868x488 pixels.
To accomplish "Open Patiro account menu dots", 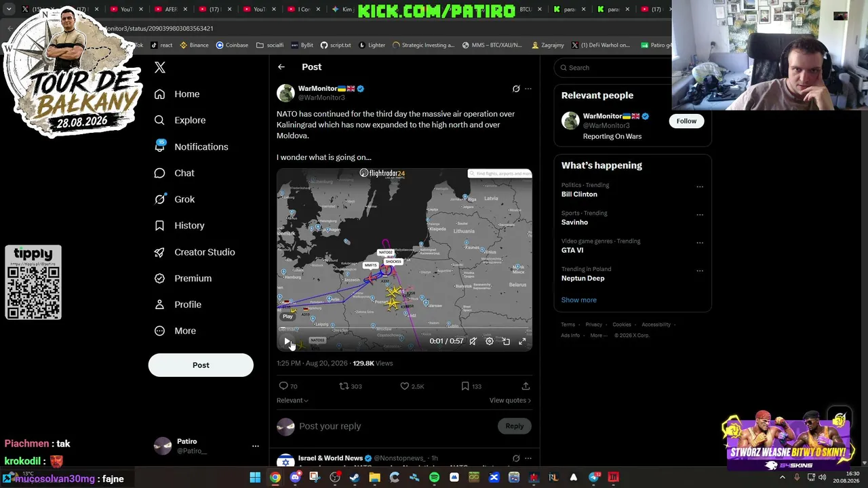I will point(256,446).
